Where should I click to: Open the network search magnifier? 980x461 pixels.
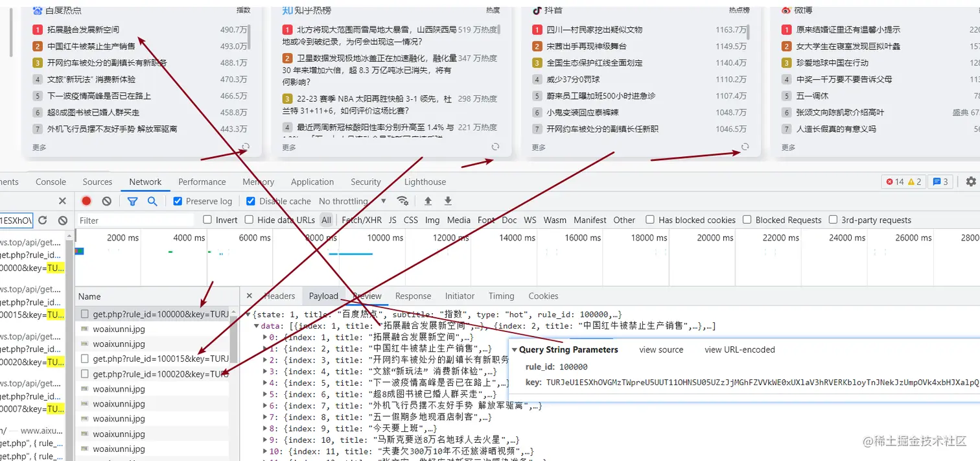152,201
